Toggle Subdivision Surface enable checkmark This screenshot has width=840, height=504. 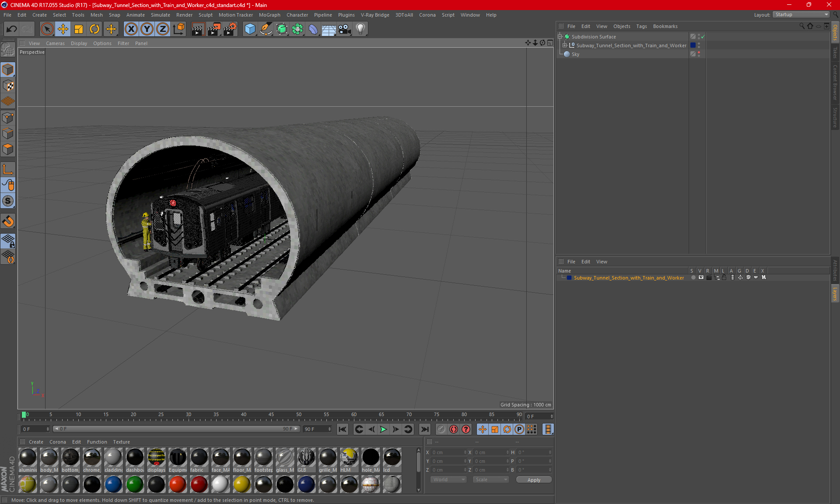[x=703, y=37]
